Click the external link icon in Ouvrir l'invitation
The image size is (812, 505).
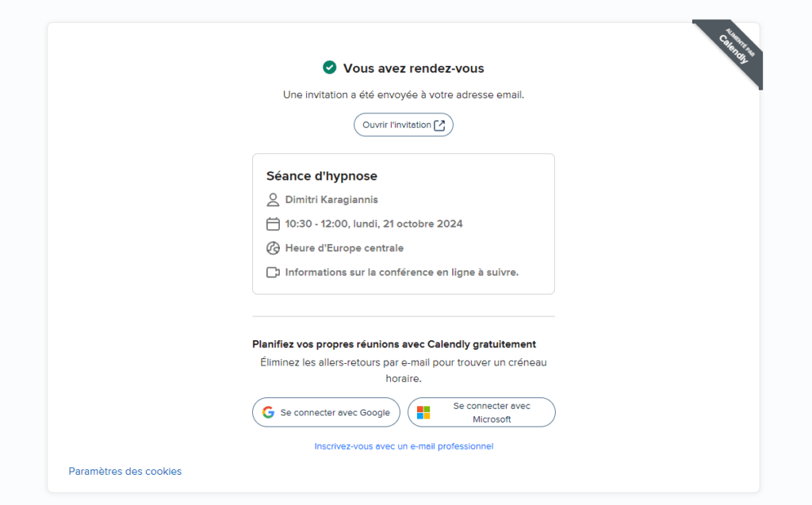click(x=439, y=125)
